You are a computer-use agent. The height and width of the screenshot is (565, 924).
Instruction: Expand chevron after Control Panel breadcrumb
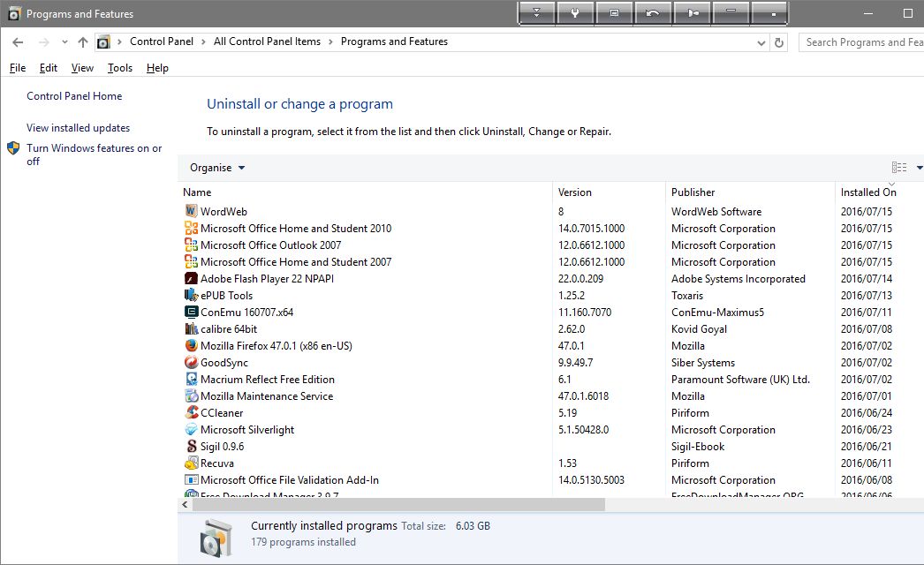[x=203, y=41]
